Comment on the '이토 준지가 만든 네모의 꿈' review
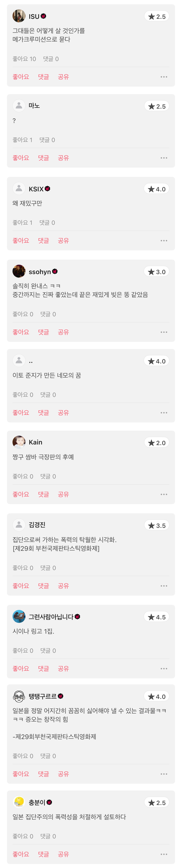The image size is (182, 868). coord(43,412)
